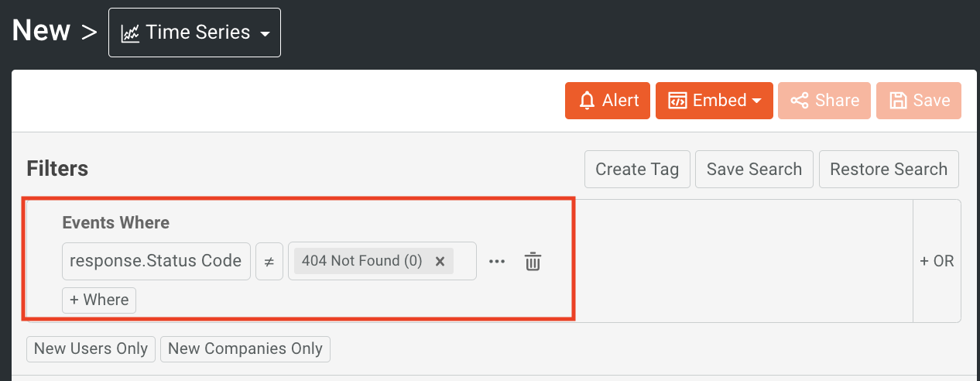Click the bell icon on the Alert button
This screenshot has height=381, width=980.
point(588,101)
